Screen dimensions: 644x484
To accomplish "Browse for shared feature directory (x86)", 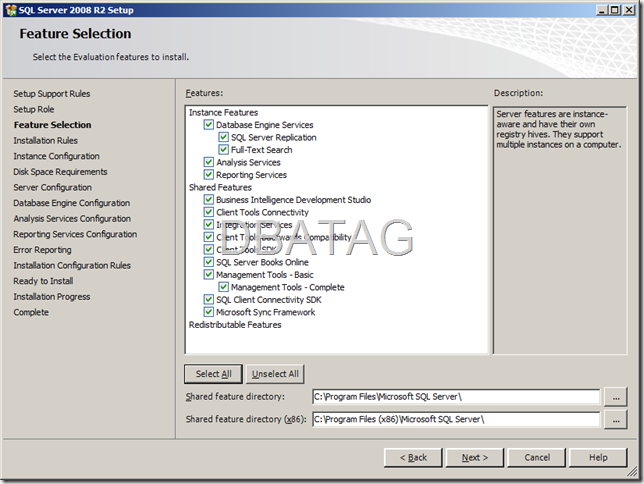I will 616,419.
